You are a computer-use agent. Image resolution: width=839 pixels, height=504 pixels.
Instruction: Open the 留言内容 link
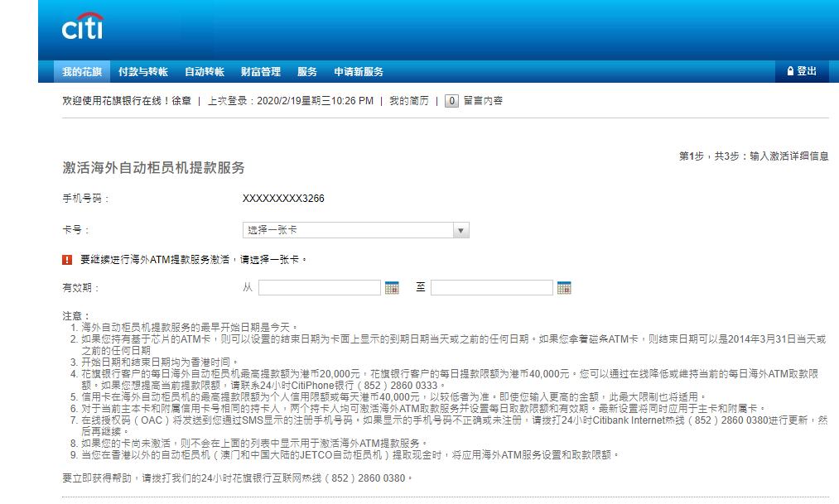[x=483, y=100]
